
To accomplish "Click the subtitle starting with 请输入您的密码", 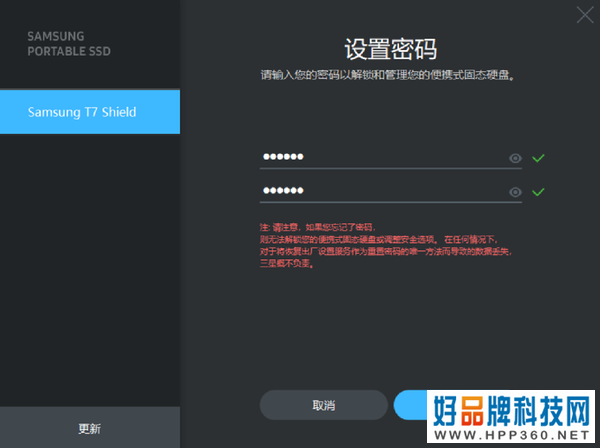I will click(x=387, y=75).
